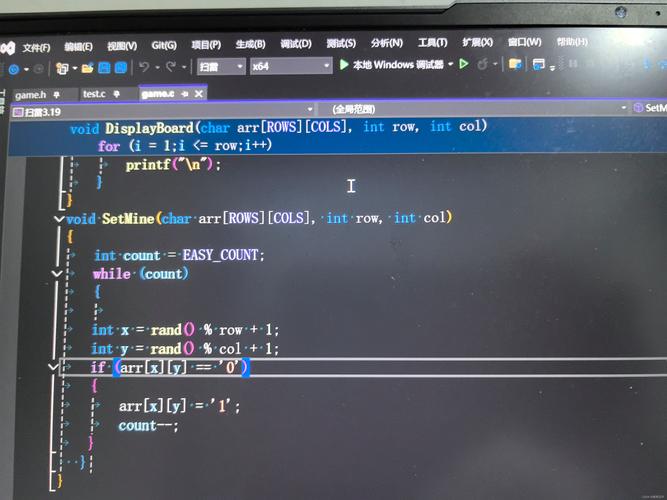
Task: Click the sticky DisplayBoard function header line
Action: tap(279, 127)
